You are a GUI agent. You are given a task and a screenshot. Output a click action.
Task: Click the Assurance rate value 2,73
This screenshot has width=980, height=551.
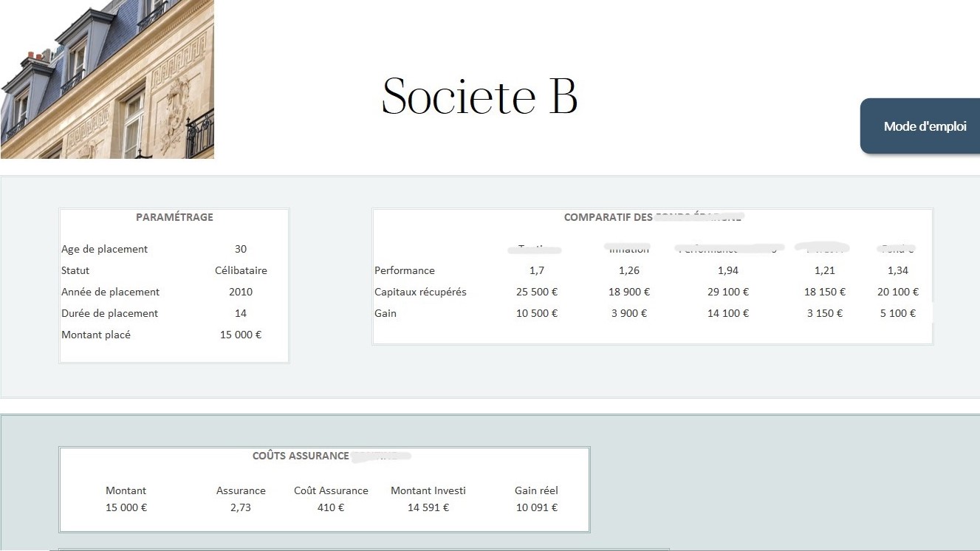[241, 507]
